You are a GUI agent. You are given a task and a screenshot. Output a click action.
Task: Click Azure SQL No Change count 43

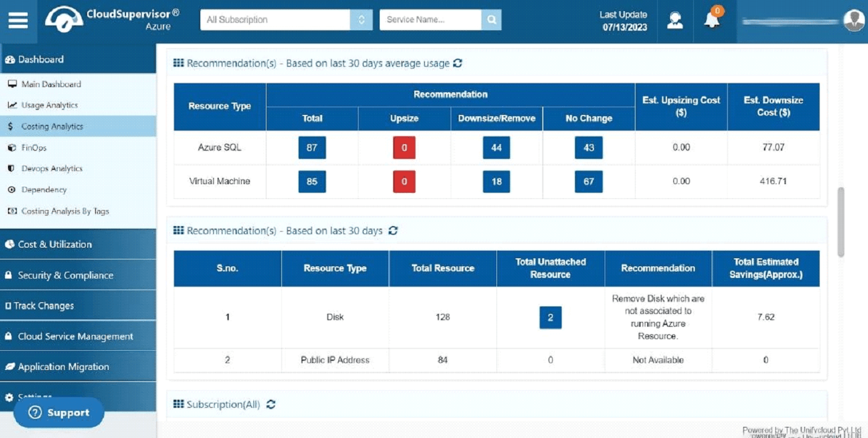[589, 148]
